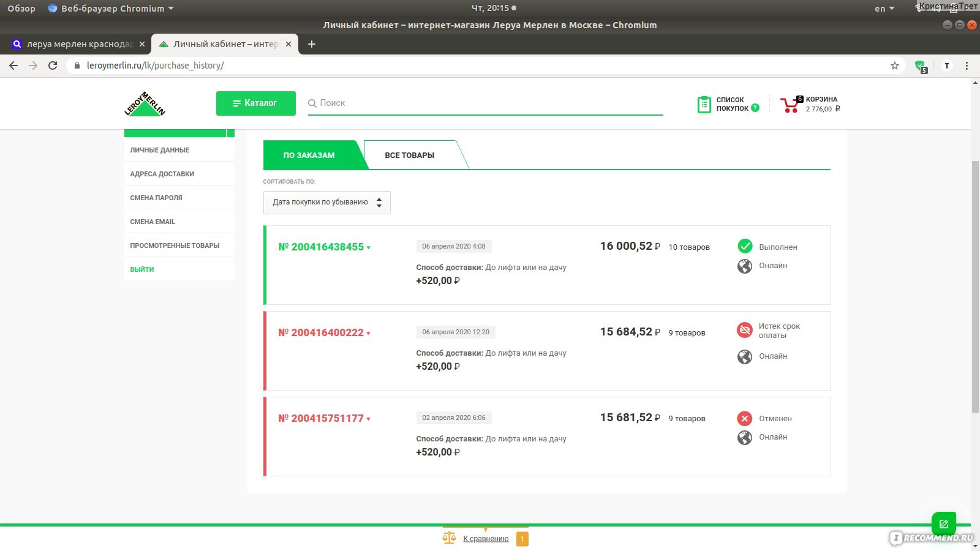Viewport: 980px width, 551px height.
Task: Click the date 02 апреля 2020 6:06
Action: pyautogui.click(x=454, y=418)
